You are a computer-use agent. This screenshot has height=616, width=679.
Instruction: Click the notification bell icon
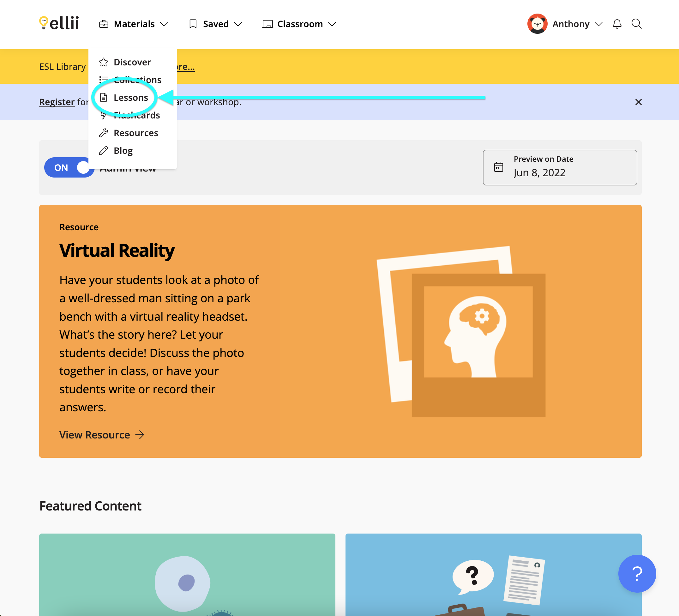click(617, 24)
